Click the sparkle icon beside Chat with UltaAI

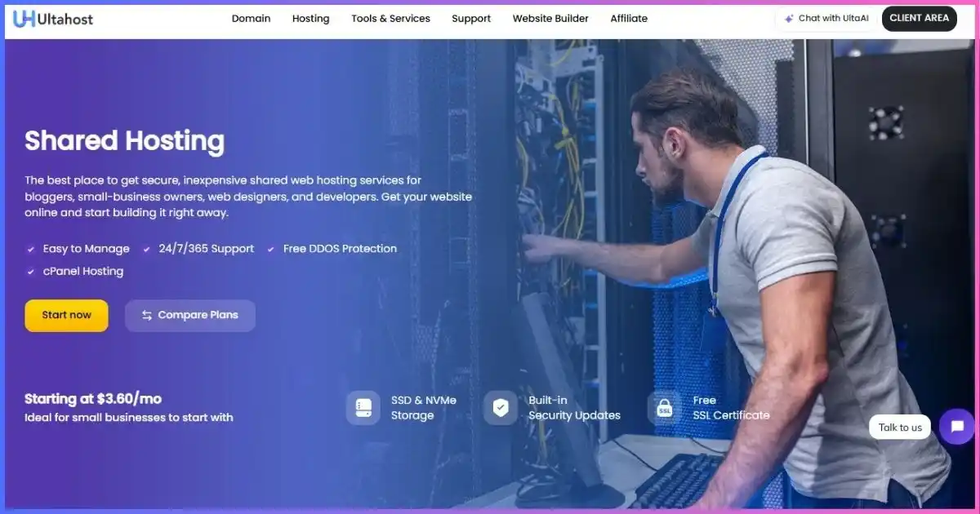coord(789,19)
